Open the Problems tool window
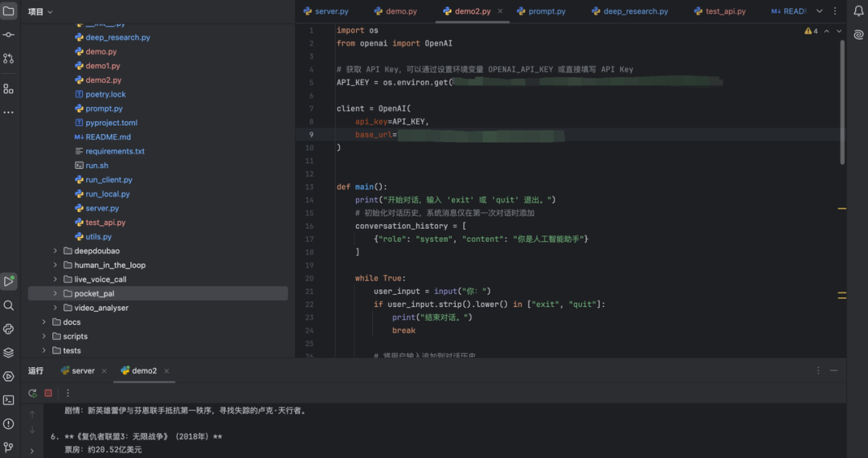 tap(9, 423)
